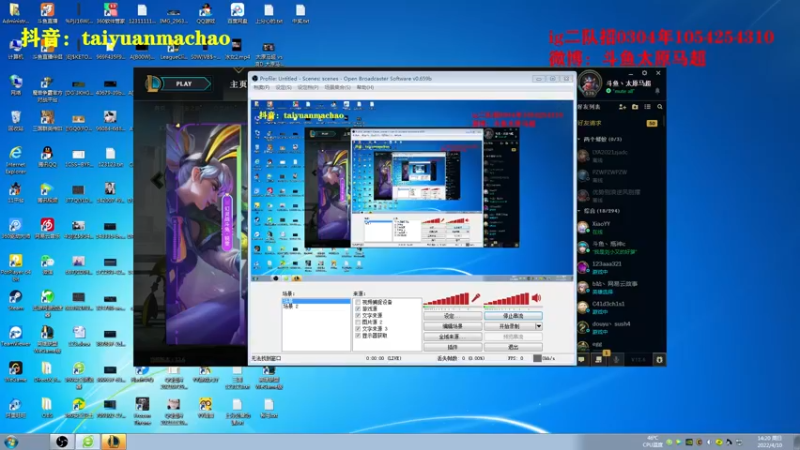Select the 回收站 recycle bin icon
The image size is (800, 450).
[x=15, y=121]
